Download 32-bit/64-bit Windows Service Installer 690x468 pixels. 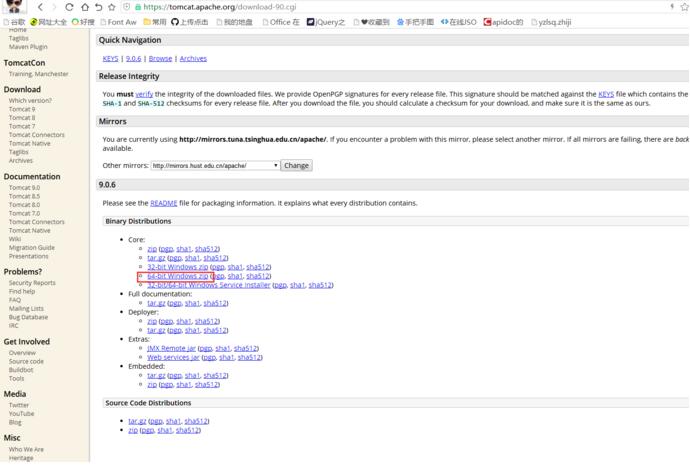click(209, 285)
